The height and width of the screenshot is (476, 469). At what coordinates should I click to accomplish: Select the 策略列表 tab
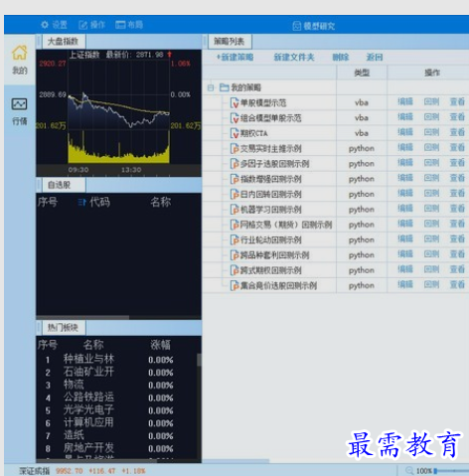coord(230,42)
